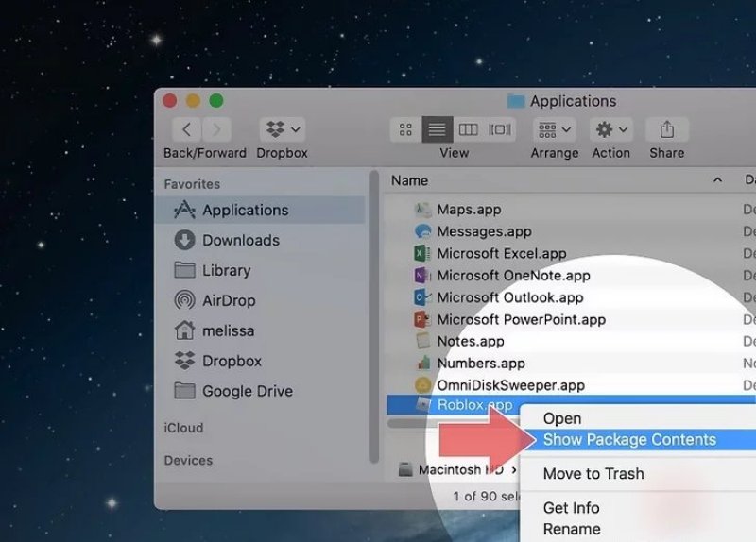Sort by the Name column header

coord(409,180)
